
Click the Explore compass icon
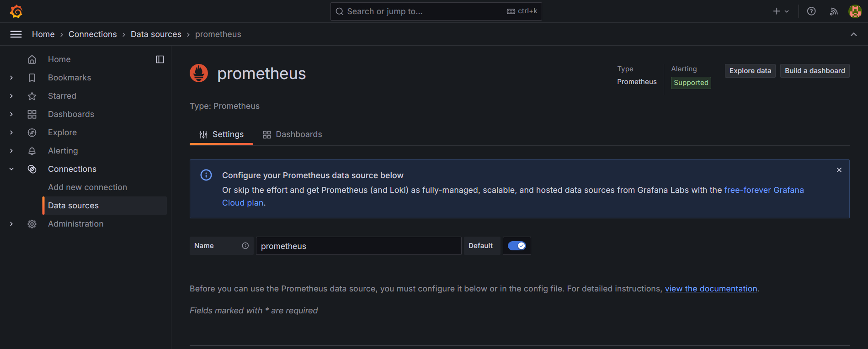tap(32, 132)
